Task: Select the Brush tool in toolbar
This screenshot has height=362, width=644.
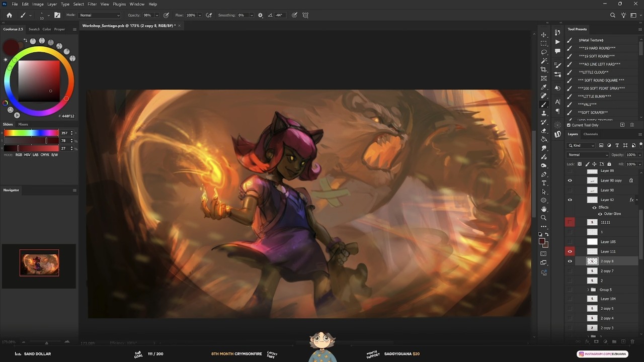Action: (543, 105)
